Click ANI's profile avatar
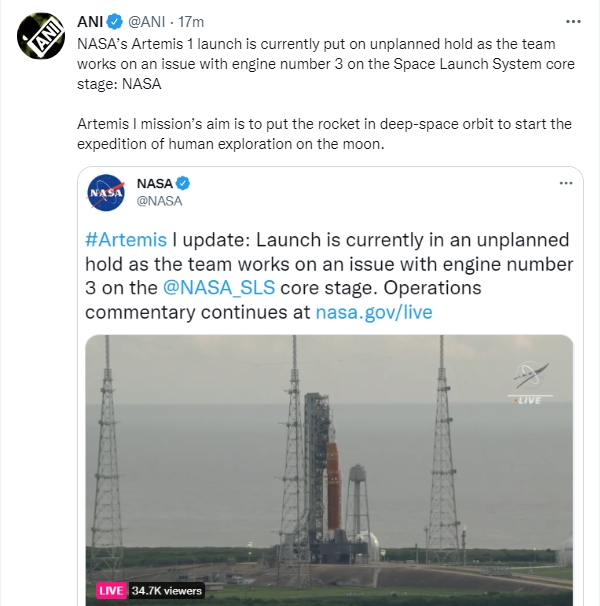The width and height of the screenshot is (600, 606). point(40,40)
